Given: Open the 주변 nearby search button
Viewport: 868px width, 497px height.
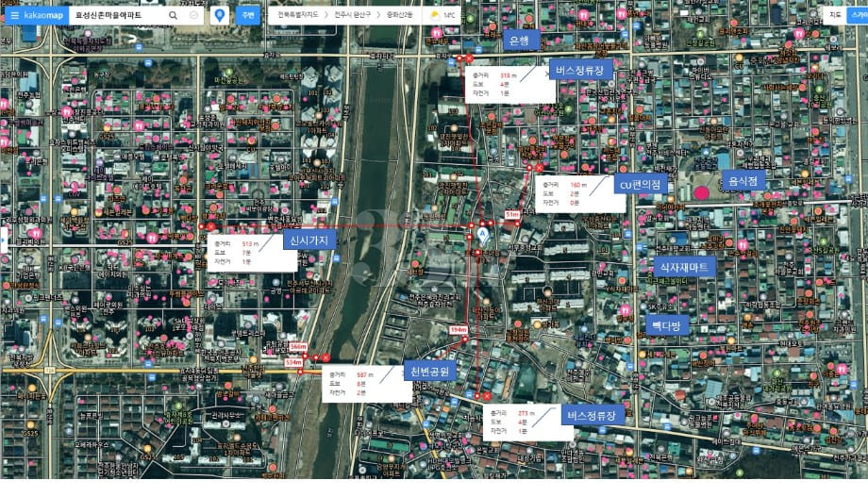Looking at the screenshot, I should pyautogui.click(x=247, y=15).
